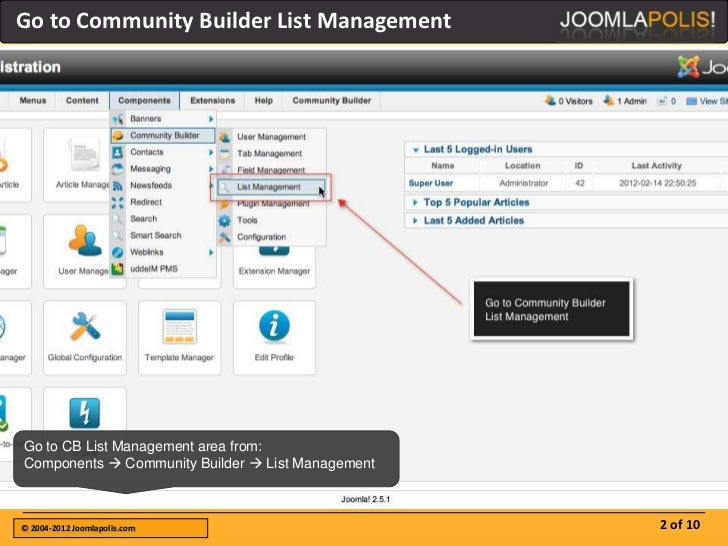728x546 pixels.
Task: Click the Last Activity column header
Action: pos(656,166)
